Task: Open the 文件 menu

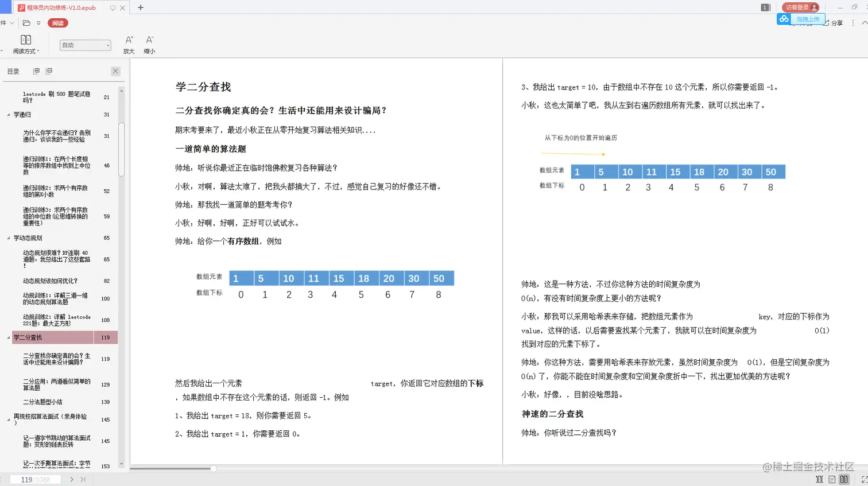Action: 6,22
